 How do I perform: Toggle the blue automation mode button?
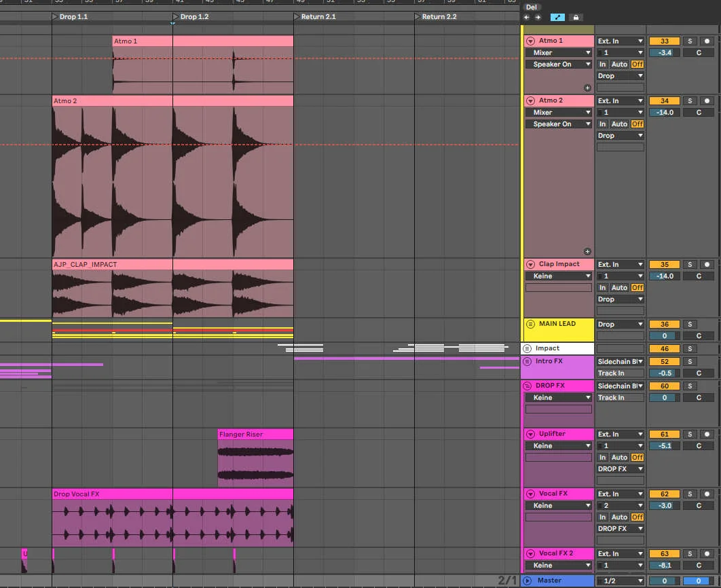pyautogui.click(x=557, y=18)
